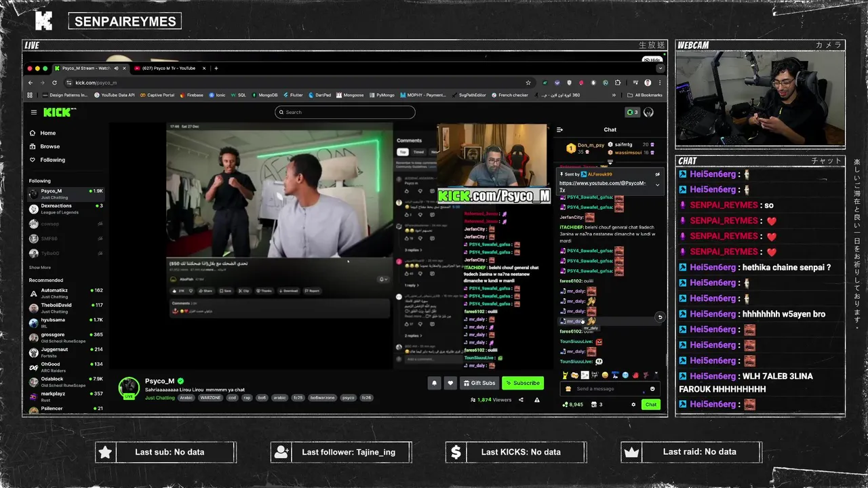This screenshot has width=868, height=488.
Task: Switch to Psyco M Tv YouTube tab
Action: coord(168,68)
